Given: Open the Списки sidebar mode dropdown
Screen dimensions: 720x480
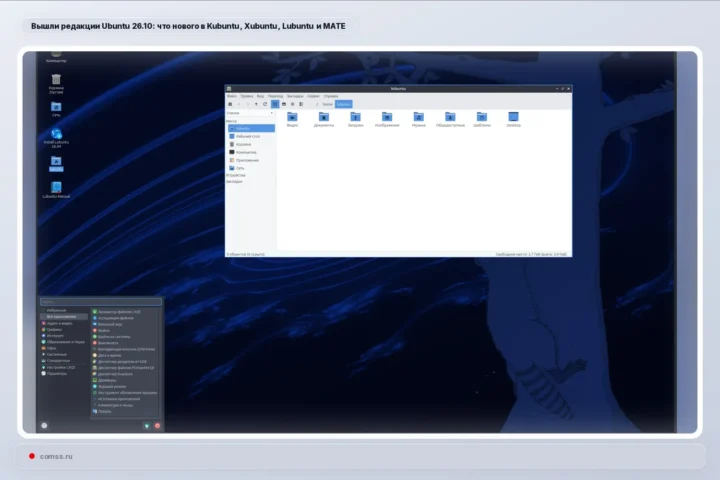Looking at the screenshot, I should tap(250, 113).
